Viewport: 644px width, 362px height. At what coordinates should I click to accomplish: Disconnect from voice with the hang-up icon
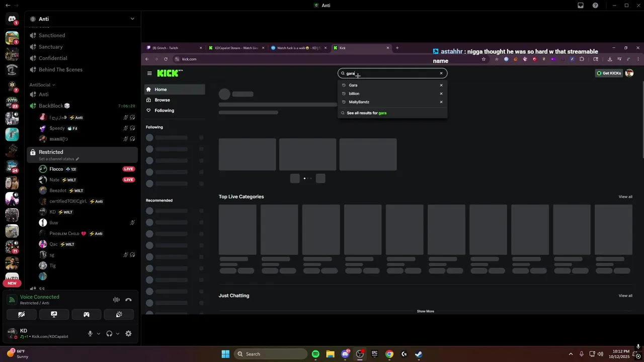click(x=128, y=300)
